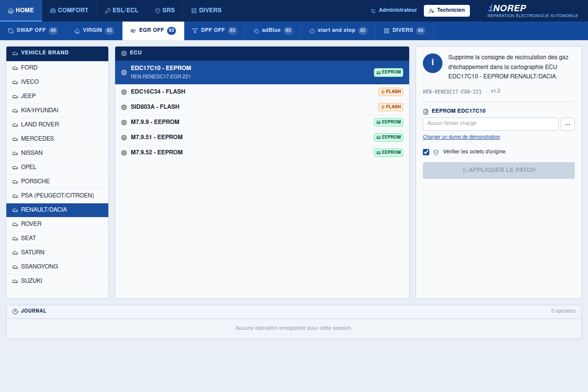Click the chip icon beside SID803A
The width and height of the screenshot is (588, 392).
(x=124, y=107)
